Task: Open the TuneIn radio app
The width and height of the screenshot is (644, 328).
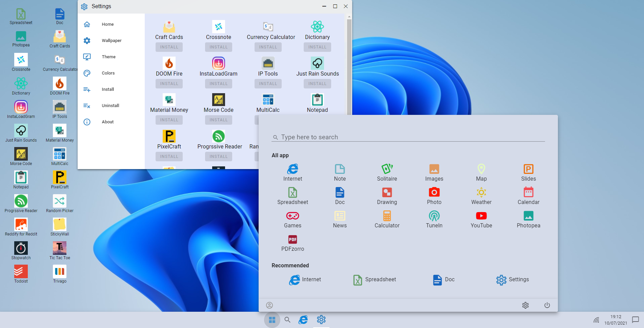Action: tap(434, 219)
